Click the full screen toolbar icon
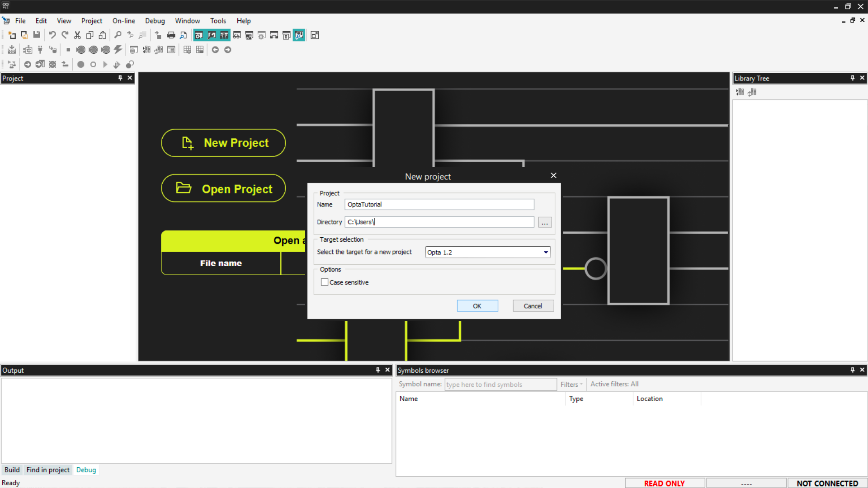 click(x=315, y=35)
